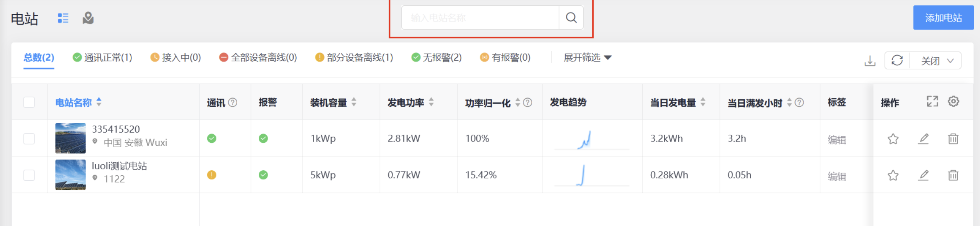Edit station 335415520 with pencil icon
The image size is (980, 226).
pos(923,139)
